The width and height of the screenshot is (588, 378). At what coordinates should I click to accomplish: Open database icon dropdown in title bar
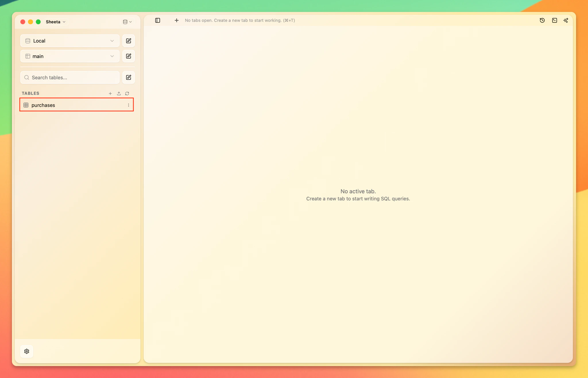tap(127, 22)
